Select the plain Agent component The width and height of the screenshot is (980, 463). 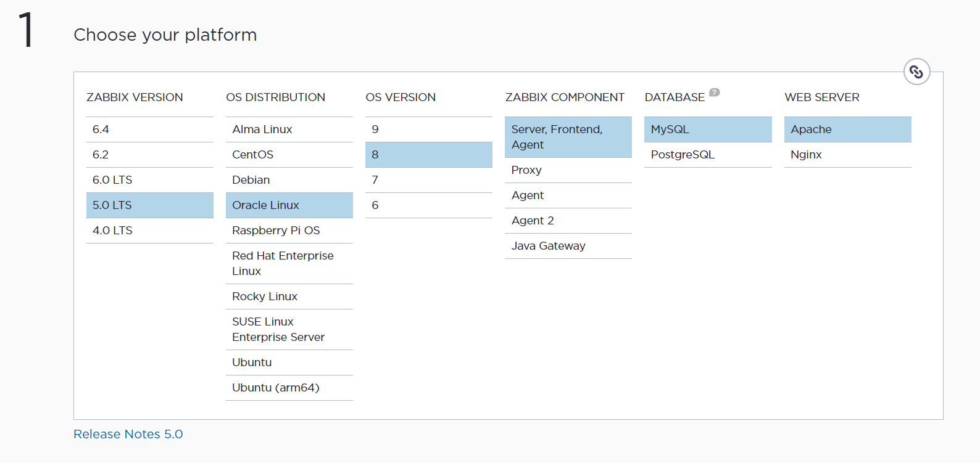[x=568, y=195]
